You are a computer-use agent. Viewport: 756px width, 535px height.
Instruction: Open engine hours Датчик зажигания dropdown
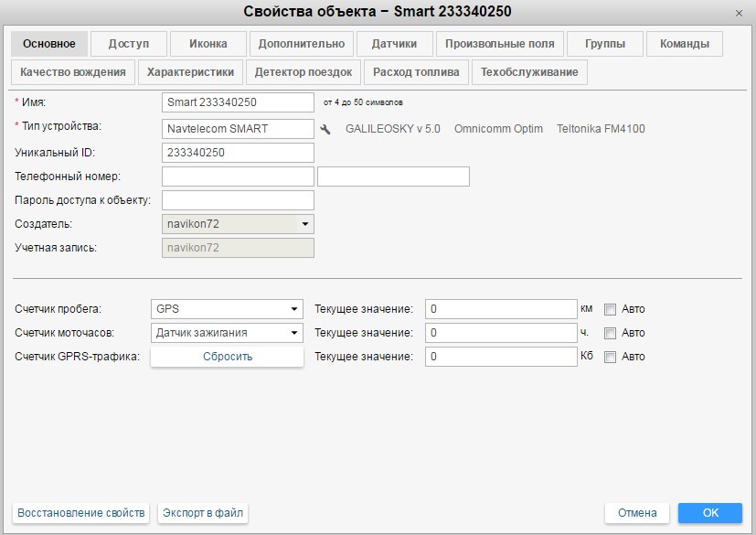tap(226, 333)
